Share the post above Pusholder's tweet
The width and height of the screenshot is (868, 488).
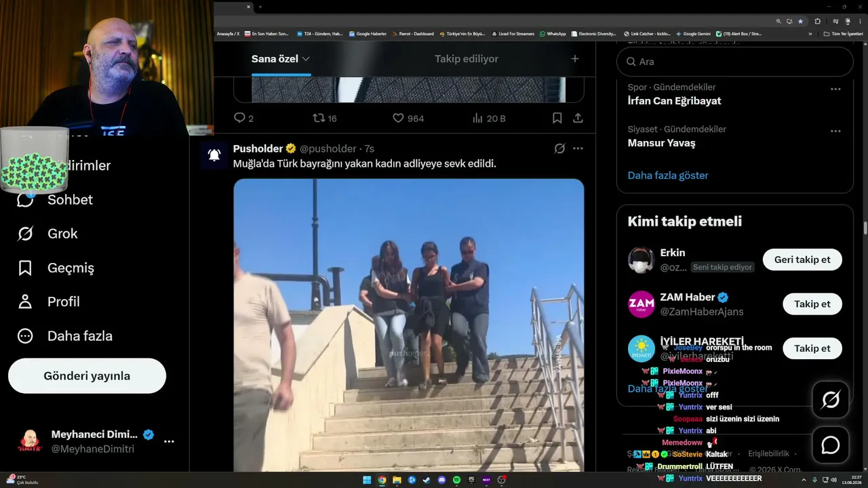point(578,118)
